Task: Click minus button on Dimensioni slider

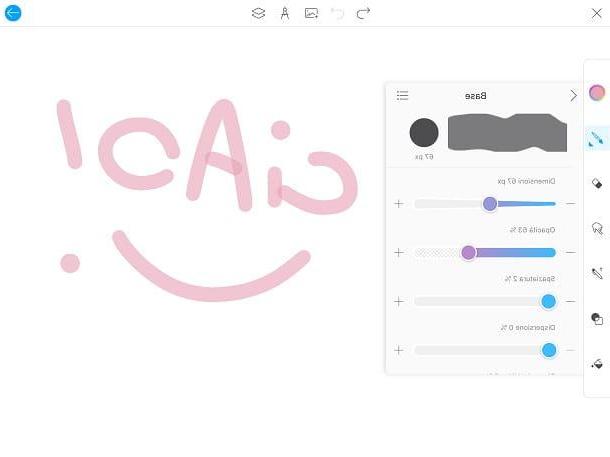Action: (570, 204)
